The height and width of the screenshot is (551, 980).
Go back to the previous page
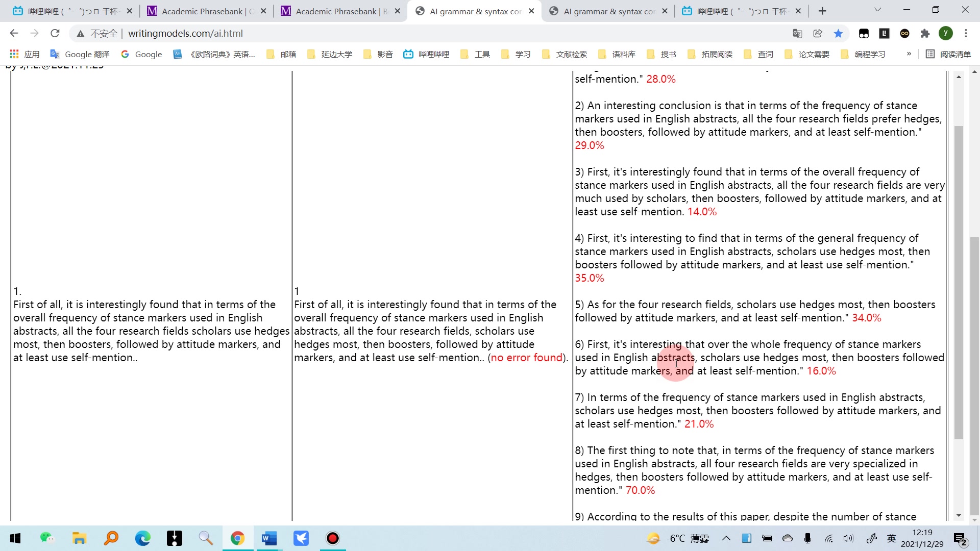click(14, 33)
